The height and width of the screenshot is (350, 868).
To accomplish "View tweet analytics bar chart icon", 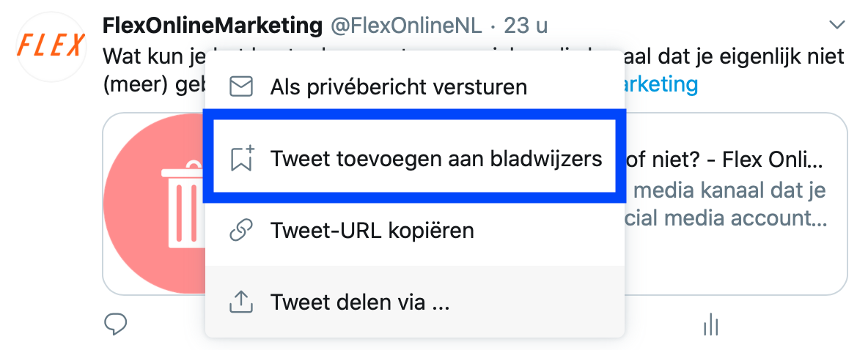I will pyautogui.click(x=711, y=324).
